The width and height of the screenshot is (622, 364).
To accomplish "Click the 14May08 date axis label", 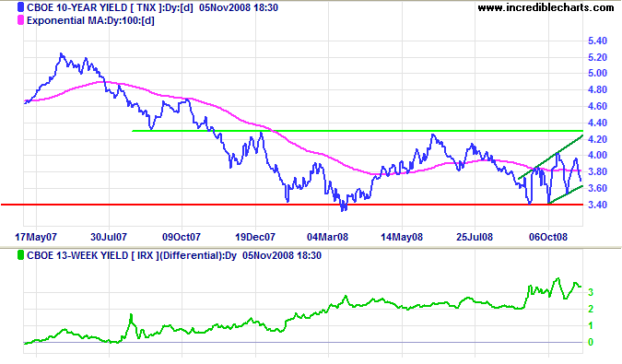I will 402,237.
